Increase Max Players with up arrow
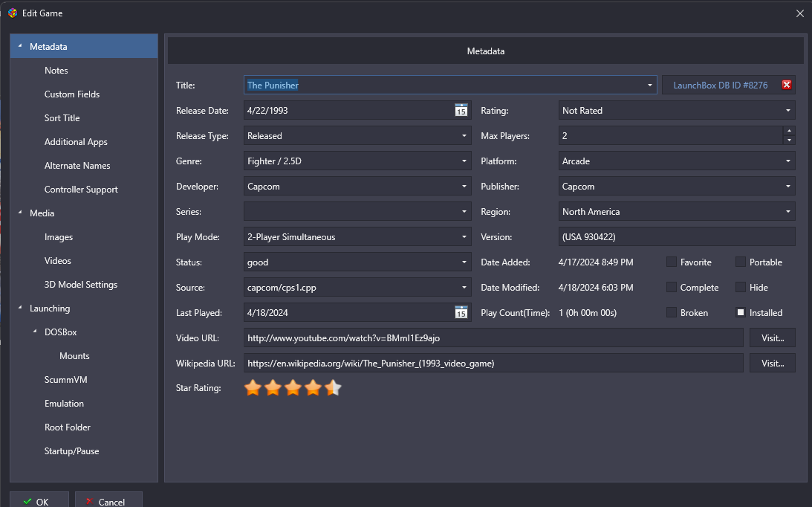812x507 pixels. click(x=789, y=131)
